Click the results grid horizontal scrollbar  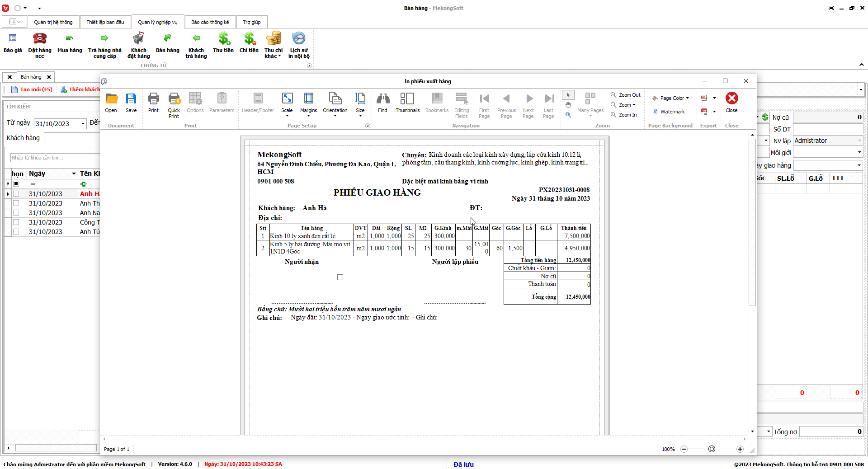tap(56, 448)
